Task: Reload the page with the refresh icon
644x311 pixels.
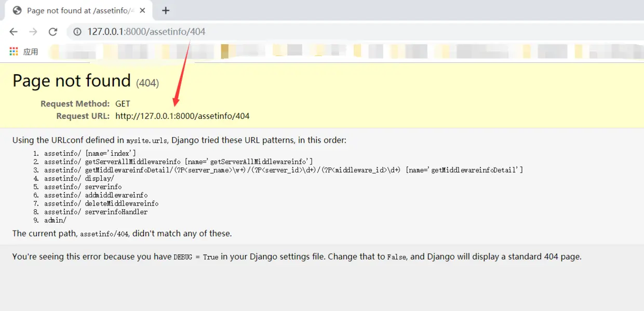Action: 52,32
